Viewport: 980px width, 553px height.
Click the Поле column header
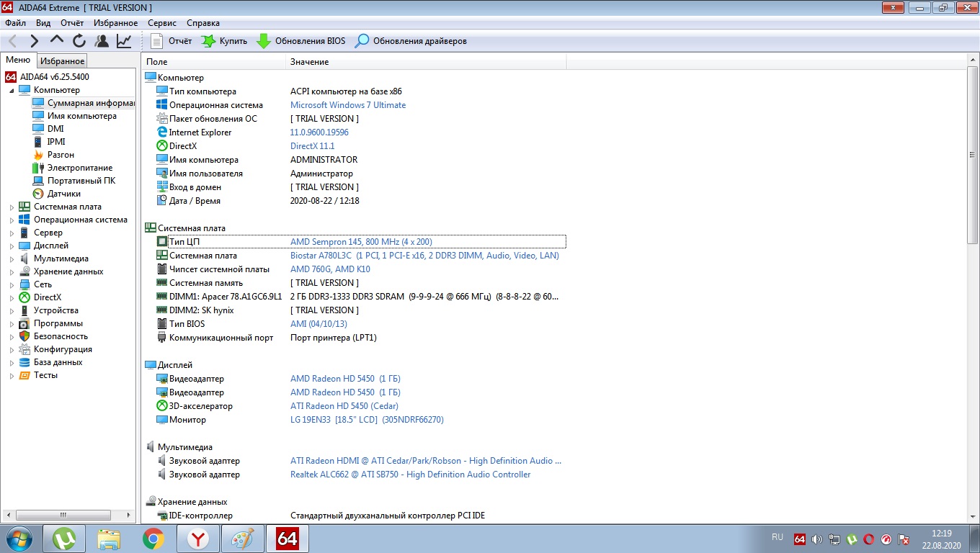[x=214, y=62]
